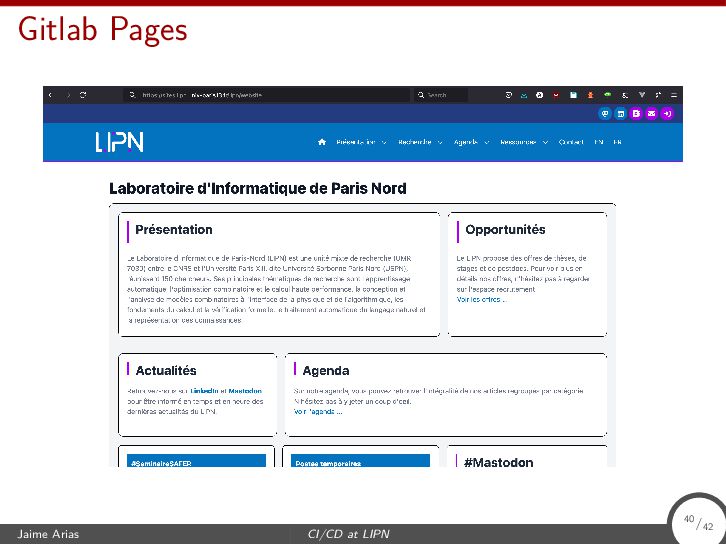Expand the Présentation navigation menu
This screenshot has height=544, width=726.
pos(361,142)
